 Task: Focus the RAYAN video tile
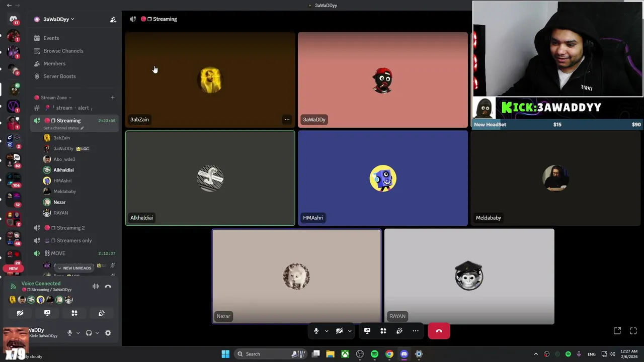[469, 276]
